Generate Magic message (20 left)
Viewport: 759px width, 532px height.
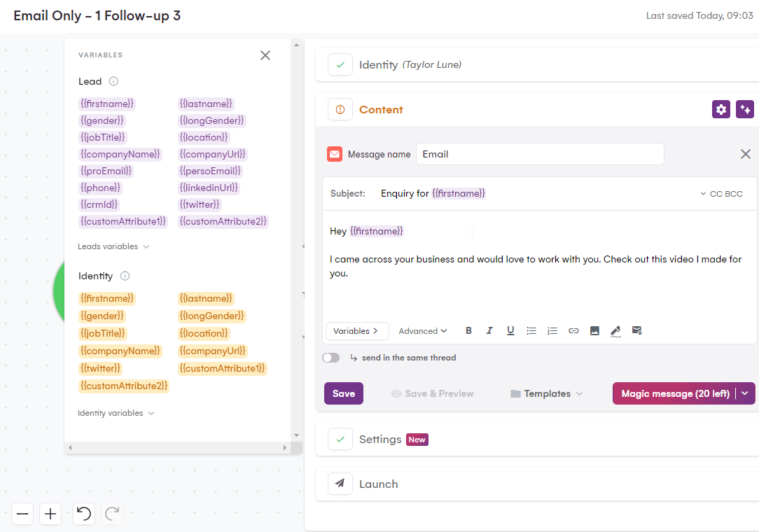675,393
